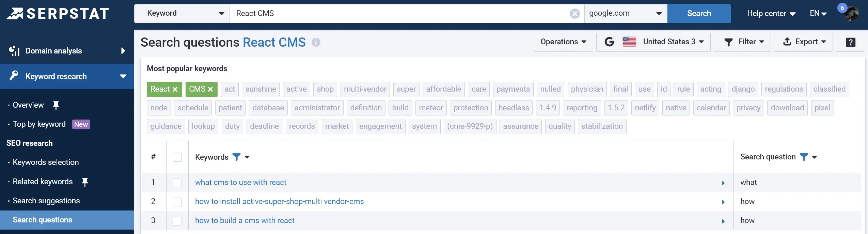Open 'how to install active-super-shop-multi vendor-cms' link
Image resolution: width=868 pixels, height=234 pixels.
pos(280,202)
